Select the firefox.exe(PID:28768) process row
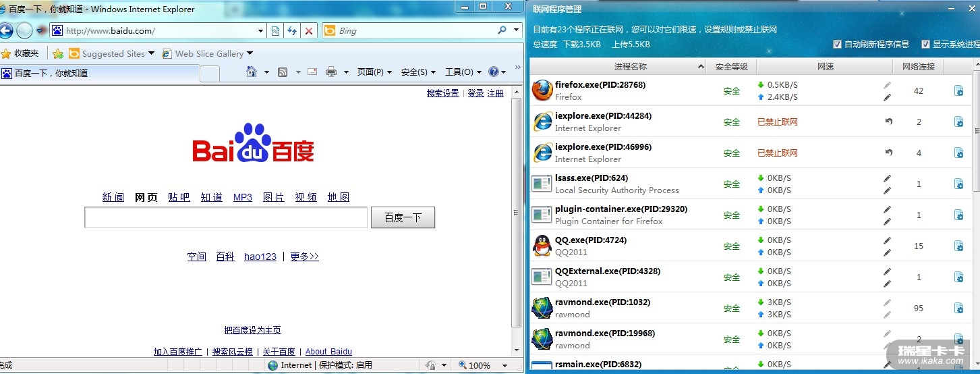980x374 pixels. (751, 90)
